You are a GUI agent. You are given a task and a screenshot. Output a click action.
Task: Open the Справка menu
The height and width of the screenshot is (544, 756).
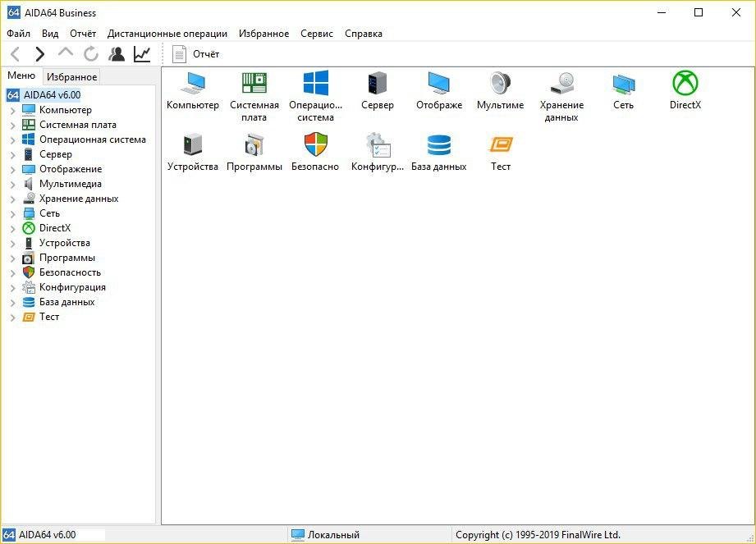click(364, 34)
